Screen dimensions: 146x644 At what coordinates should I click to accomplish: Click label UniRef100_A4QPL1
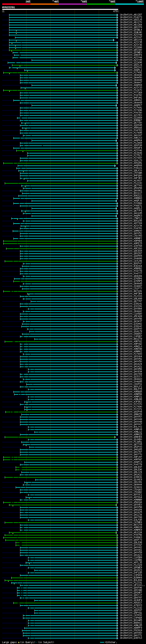point(131,70)
